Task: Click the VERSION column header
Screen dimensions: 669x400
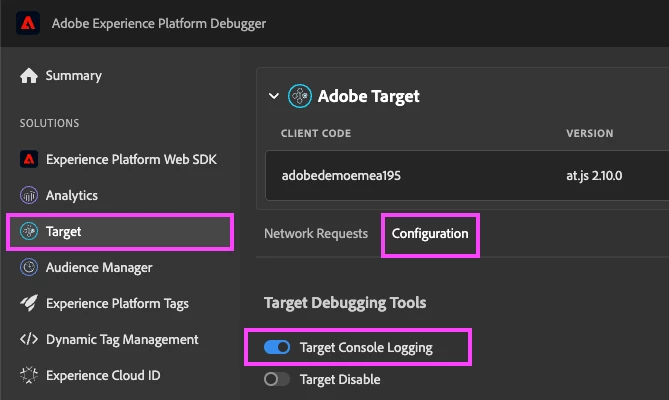Action: tap(590, 133)
